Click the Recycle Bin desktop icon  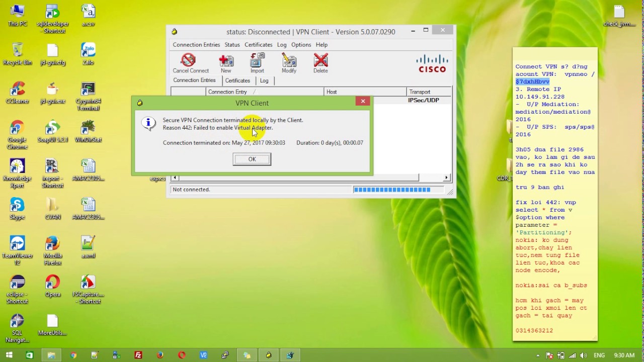click(x=17, y=54)
